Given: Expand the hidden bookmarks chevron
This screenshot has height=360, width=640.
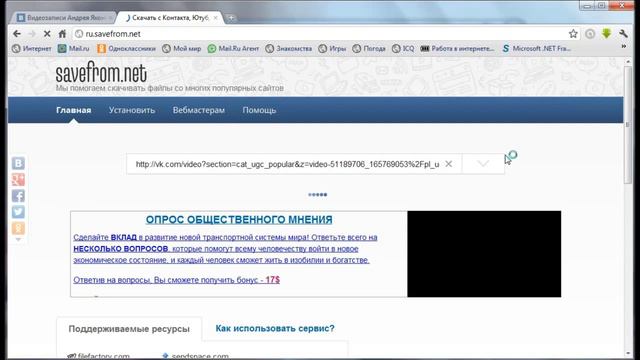Looking at the screenshot, I should click(x=624, y=47).
